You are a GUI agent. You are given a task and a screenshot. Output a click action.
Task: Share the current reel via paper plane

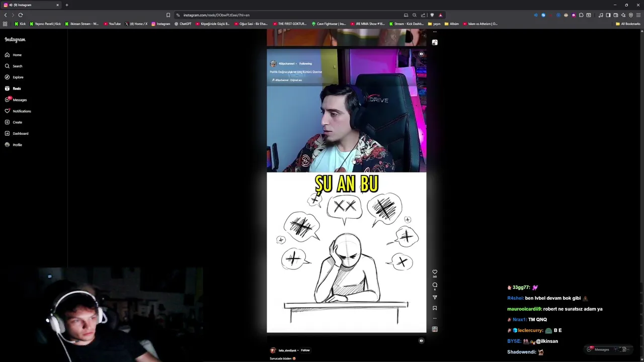(x=435, y=297)
